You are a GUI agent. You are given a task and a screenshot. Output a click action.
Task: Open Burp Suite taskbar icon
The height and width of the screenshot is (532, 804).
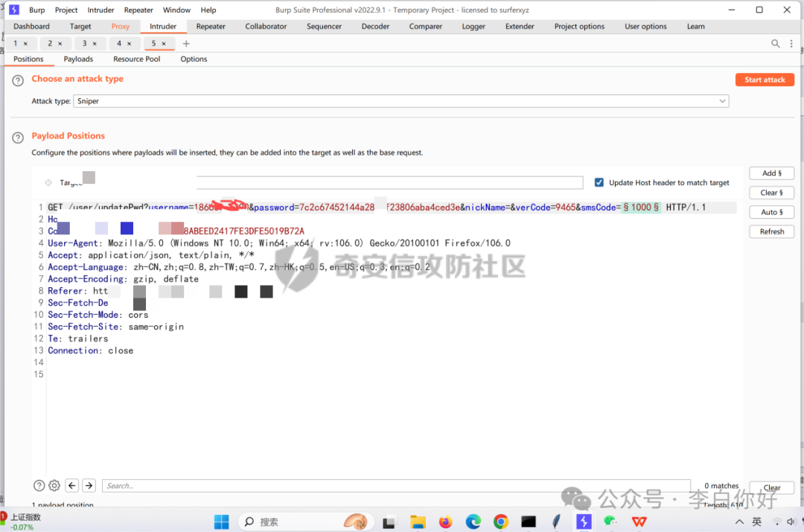(x=584, y=522)
